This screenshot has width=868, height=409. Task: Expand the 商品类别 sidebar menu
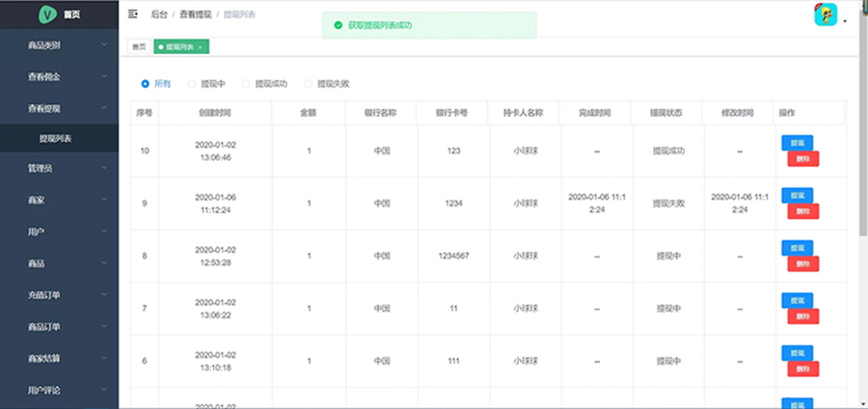(59, 45)
